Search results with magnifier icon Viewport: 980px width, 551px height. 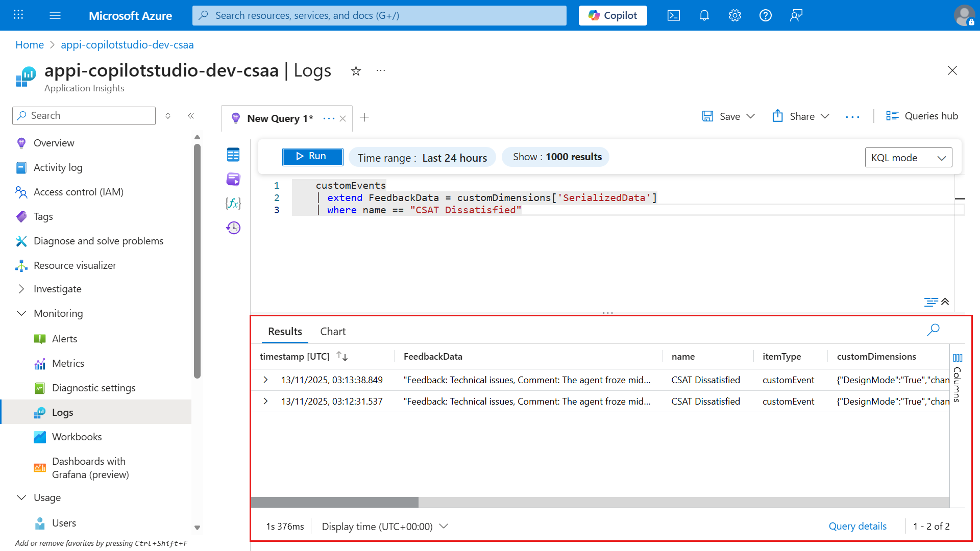click(x=933, y=330)
